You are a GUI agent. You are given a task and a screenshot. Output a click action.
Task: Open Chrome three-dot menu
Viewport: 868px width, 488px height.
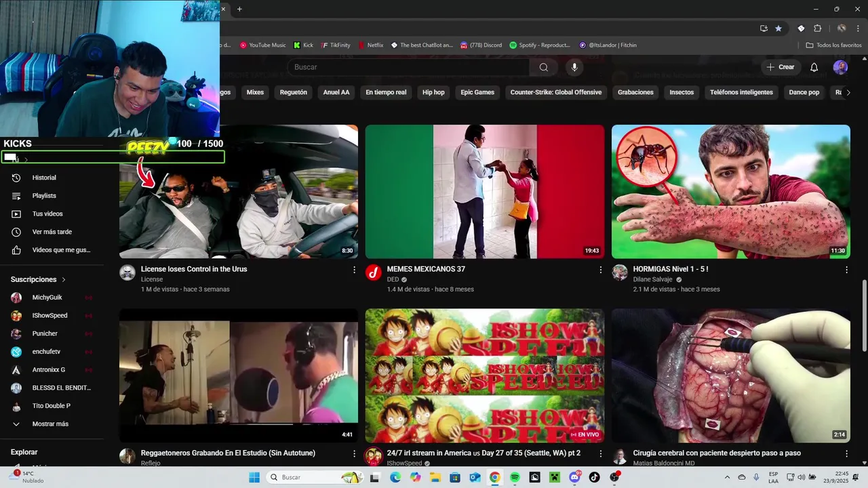(859, 28)
